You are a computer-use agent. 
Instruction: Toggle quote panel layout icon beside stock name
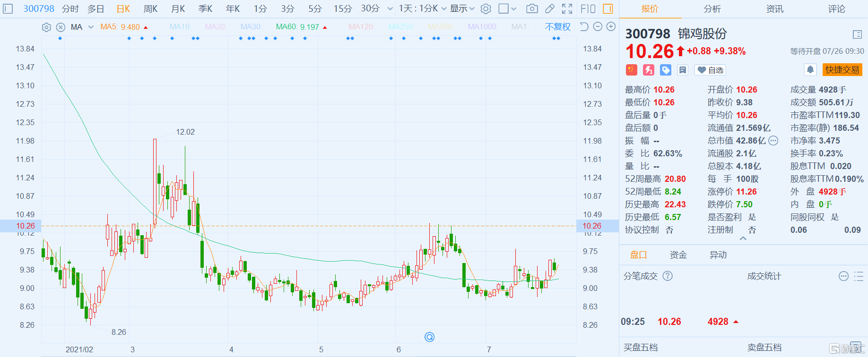click(x=858, y=34)
